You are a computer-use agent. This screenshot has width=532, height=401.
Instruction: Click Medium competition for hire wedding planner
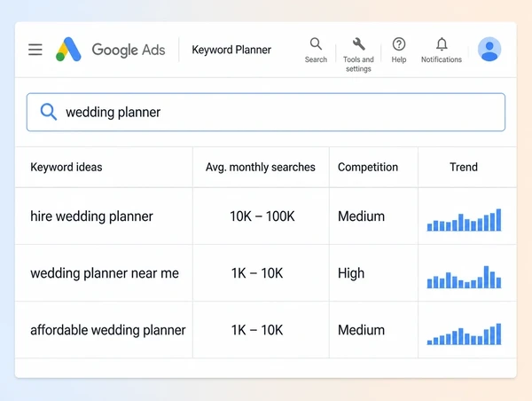[x=361, y=216]
